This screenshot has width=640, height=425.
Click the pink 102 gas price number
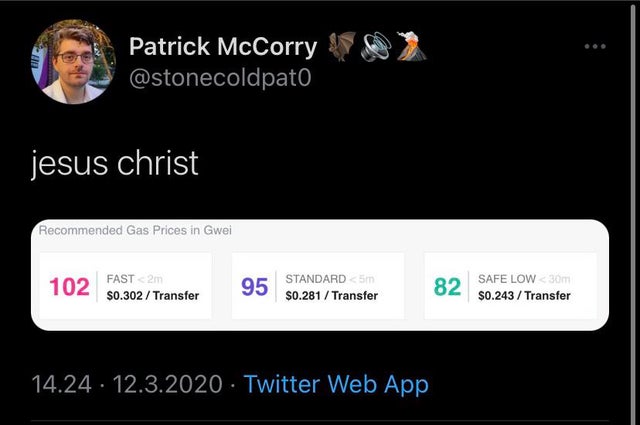[69, 287]
